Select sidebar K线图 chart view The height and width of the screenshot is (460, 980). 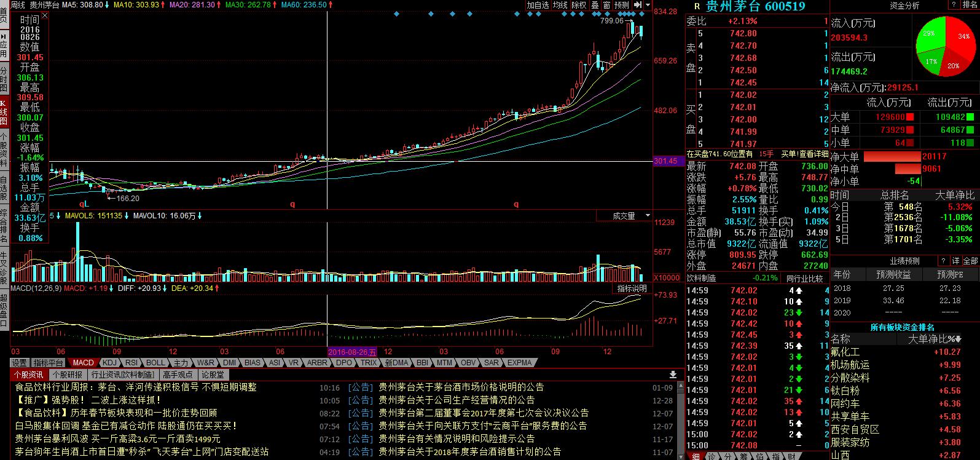4,112
